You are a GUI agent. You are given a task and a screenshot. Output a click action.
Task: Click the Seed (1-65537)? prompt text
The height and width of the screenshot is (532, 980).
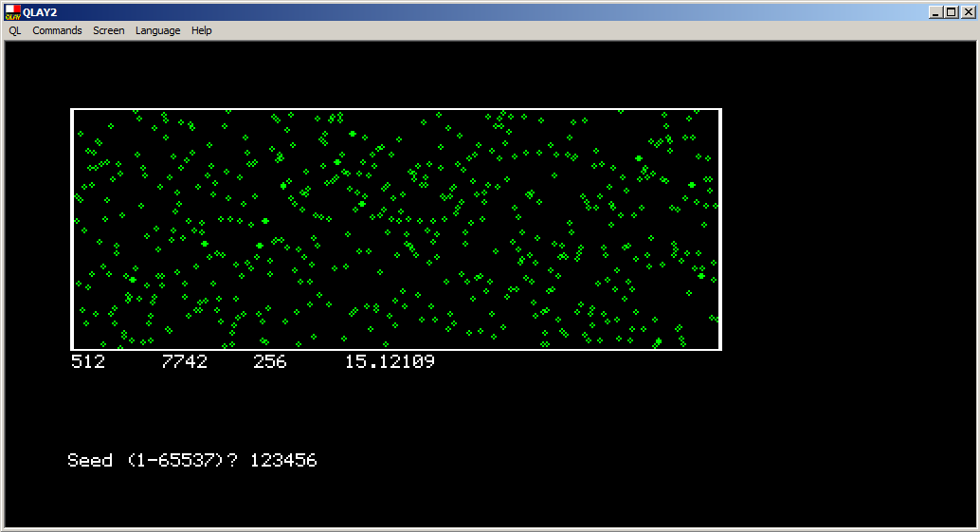153,461
